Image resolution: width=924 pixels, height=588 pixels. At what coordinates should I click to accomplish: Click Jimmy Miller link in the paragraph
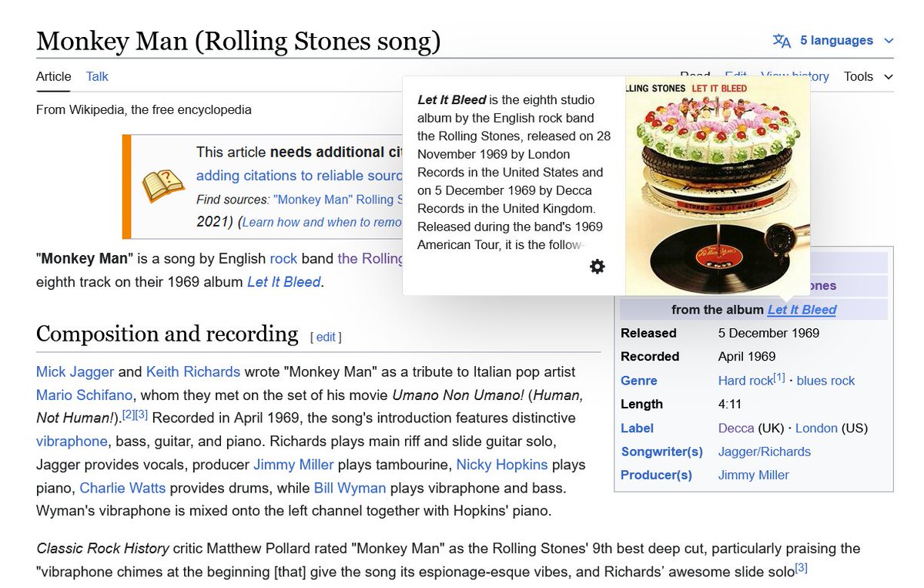pyautogui.click(x=293, y=465)
